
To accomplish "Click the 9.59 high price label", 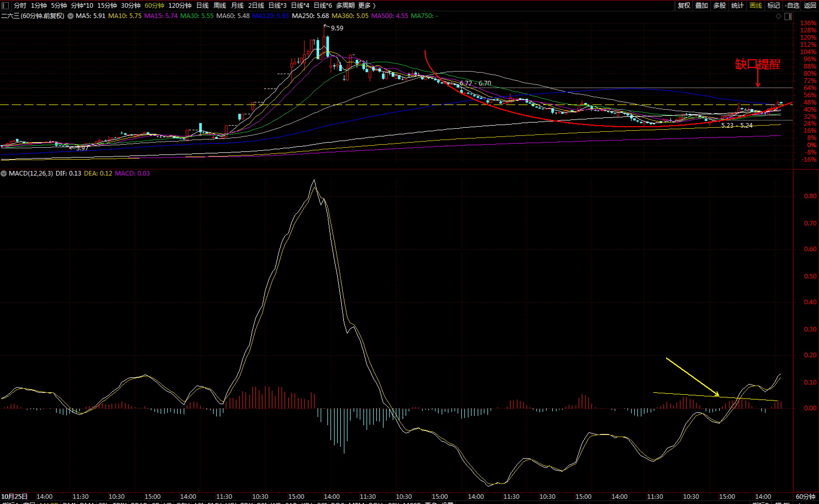I will pyautogui.click(x=337, y=28).
